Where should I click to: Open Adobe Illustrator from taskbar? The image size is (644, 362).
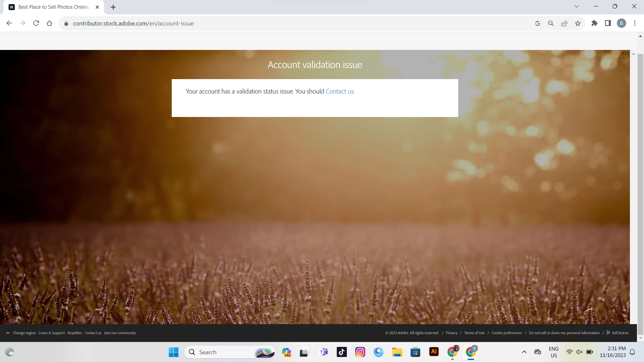434,352
